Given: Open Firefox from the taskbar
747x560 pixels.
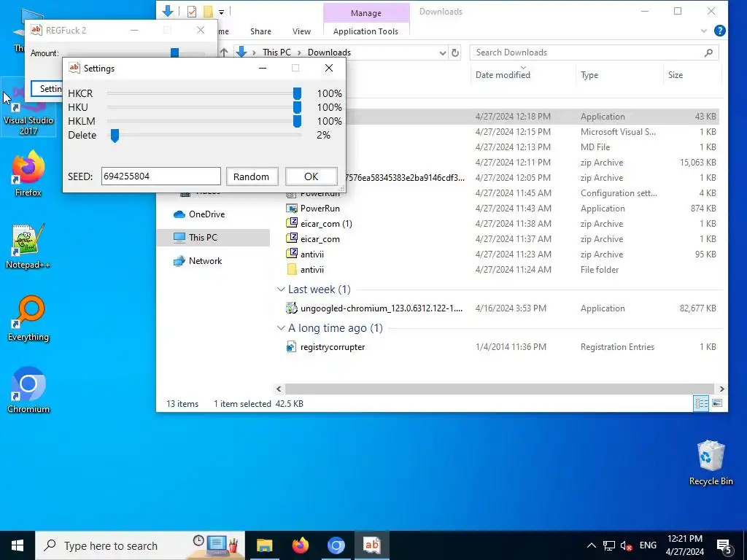Looking at the screenshot, I should 300,545.
